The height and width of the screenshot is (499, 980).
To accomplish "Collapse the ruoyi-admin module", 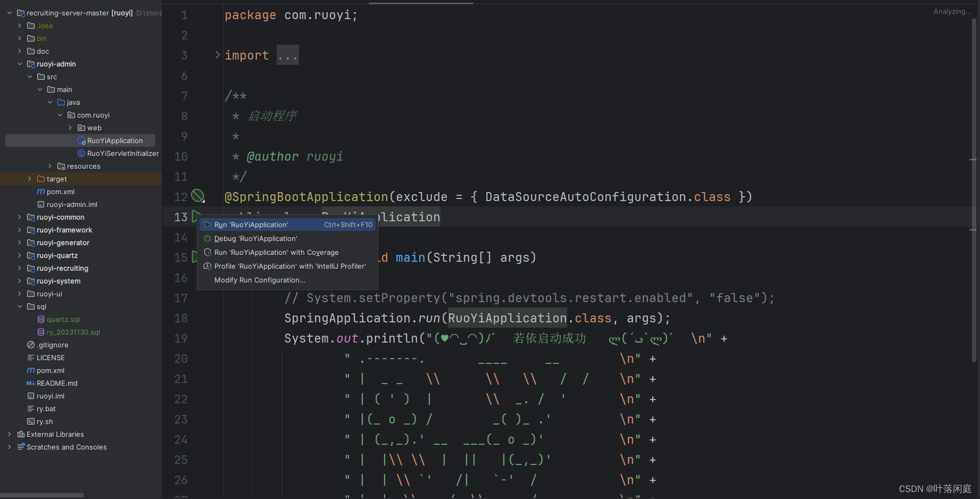I will (20, 64).
